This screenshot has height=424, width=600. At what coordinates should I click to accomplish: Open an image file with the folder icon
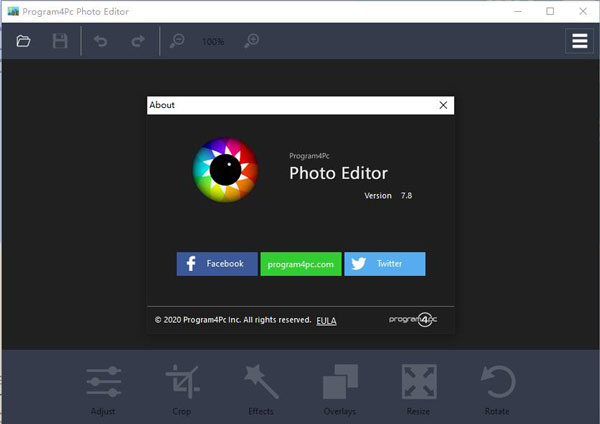pyautogui.click(x=23, y=41)
